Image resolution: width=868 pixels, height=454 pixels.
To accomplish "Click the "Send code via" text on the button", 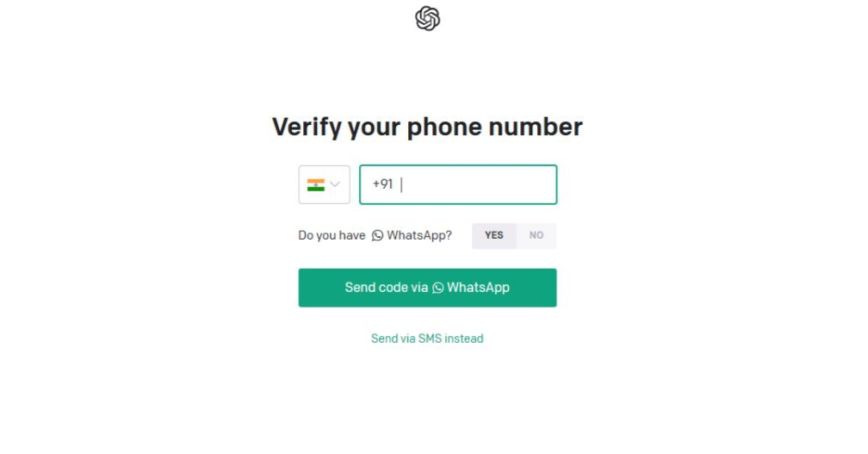I will [387, 288].
